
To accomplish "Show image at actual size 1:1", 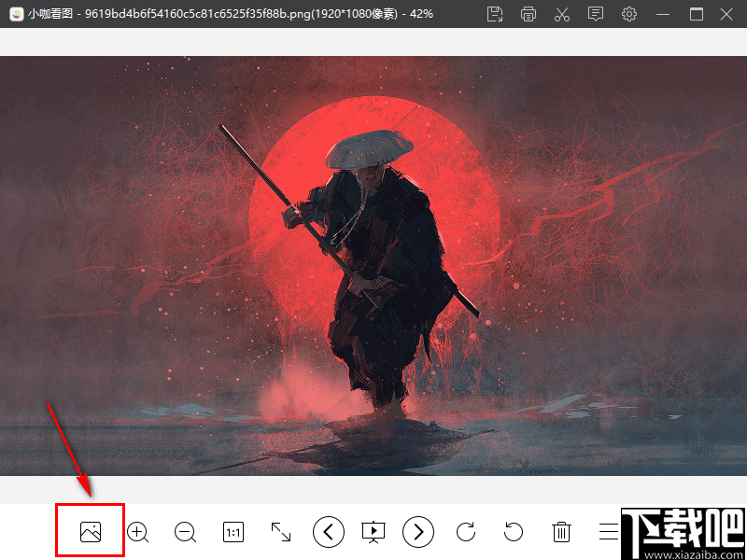I will click(x=233, y=532).
